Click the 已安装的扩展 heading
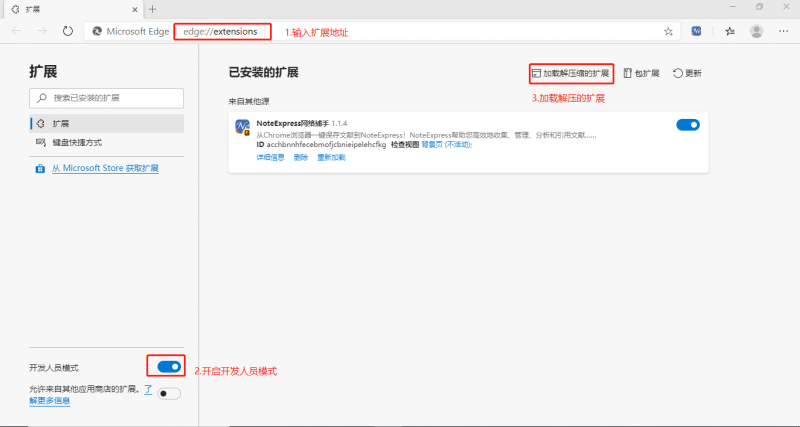 (263, 72)
